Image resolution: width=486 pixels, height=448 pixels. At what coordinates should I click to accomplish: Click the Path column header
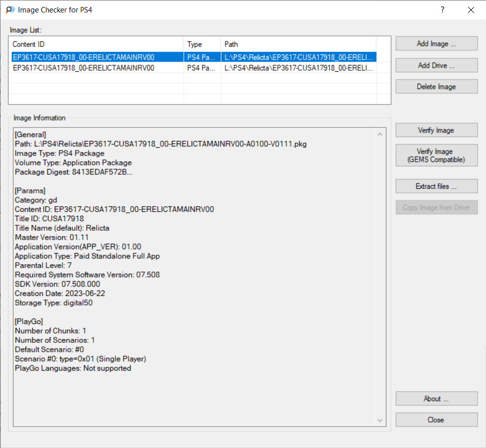click(x=298, y=44)
